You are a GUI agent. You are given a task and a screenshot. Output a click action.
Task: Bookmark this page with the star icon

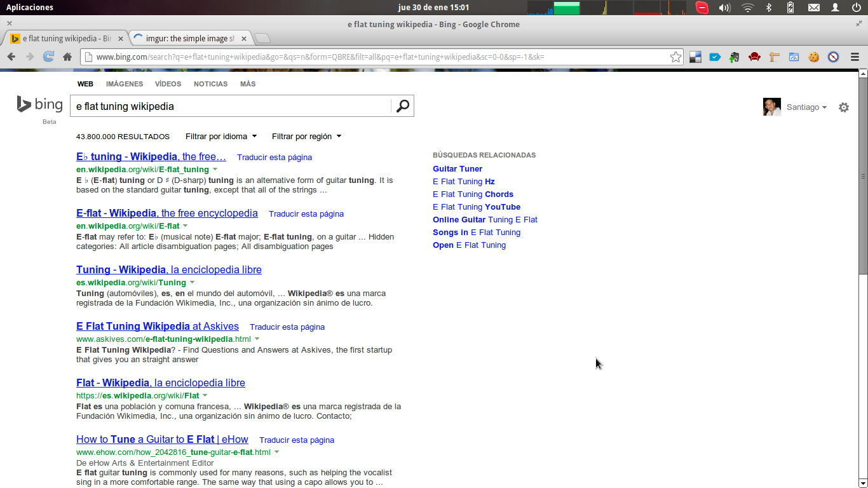[x=675, y=57]
